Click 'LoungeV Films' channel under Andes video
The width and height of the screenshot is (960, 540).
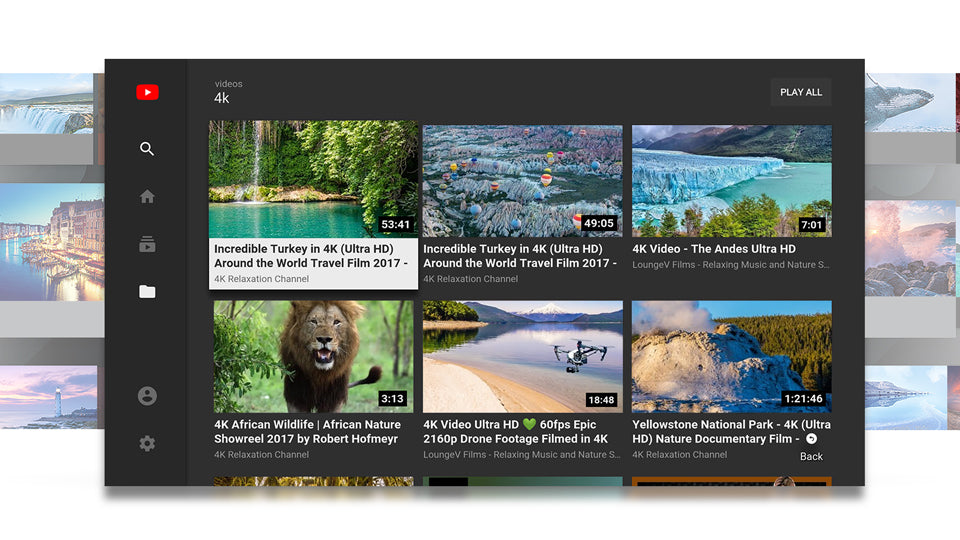pyautogui.click(x=731, y=264)
